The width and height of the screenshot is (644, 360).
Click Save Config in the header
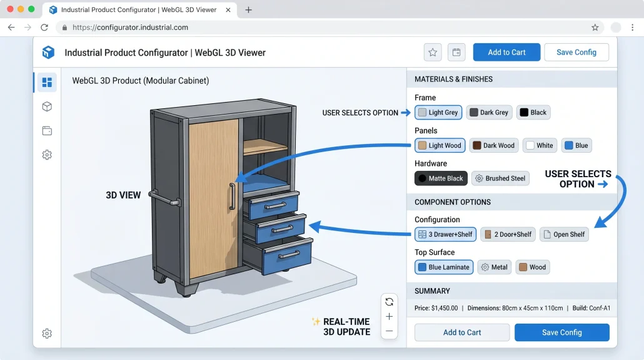(x=576, y=52)
